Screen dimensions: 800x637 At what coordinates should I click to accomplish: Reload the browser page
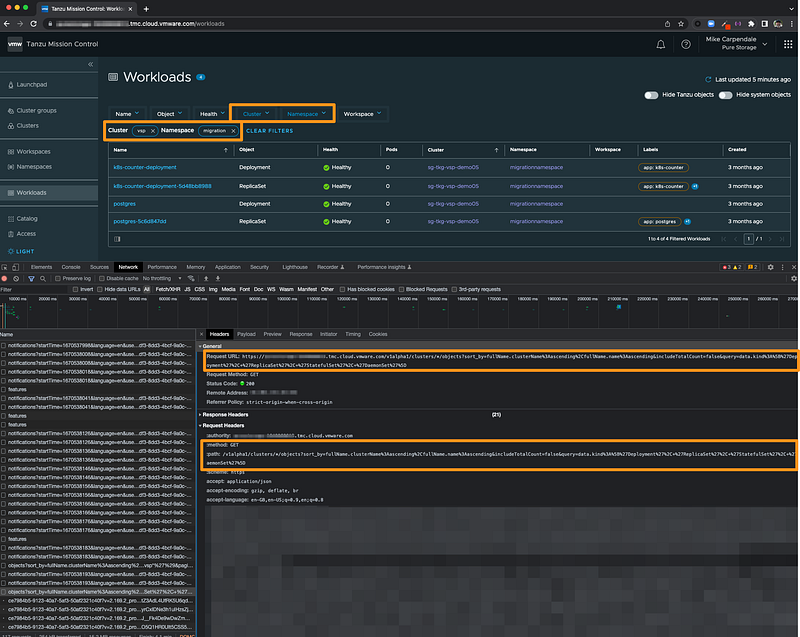point(34,23)
